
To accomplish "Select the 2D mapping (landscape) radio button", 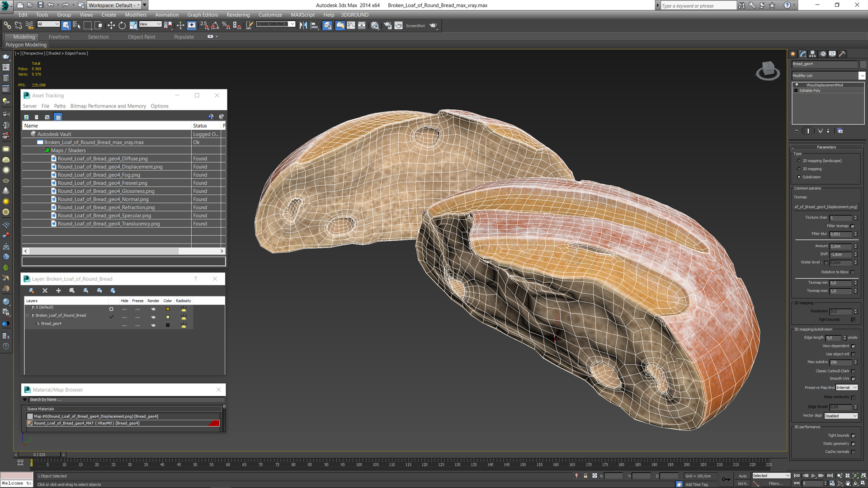I will tap(799, 161).
